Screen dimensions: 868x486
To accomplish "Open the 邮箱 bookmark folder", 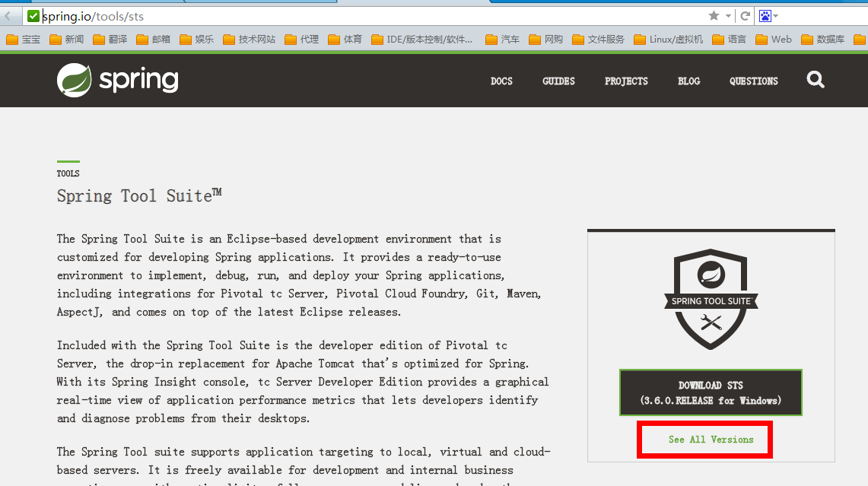I will pos(154,40).
